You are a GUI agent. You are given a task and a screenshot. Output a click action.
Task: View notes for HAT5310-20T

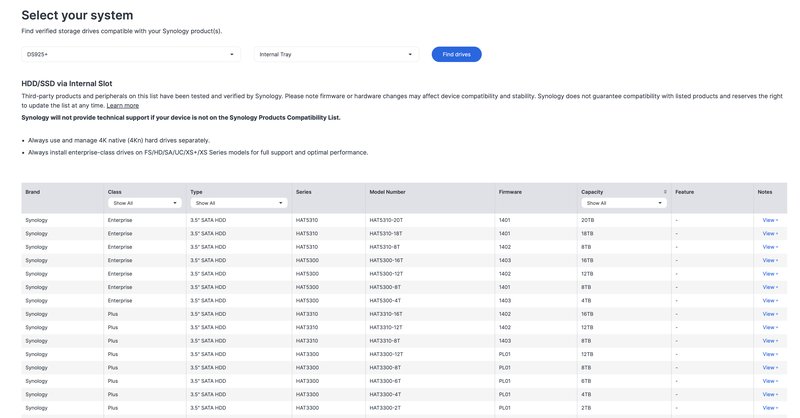(x=770, y=220)
